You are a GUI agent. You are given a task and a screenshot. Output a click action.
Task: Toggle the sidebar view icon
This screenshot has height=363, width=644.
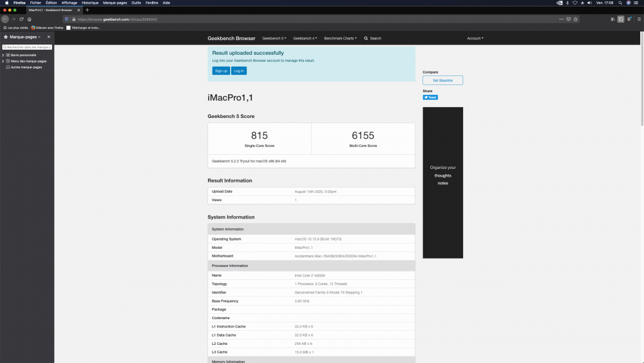coord(621,19)
